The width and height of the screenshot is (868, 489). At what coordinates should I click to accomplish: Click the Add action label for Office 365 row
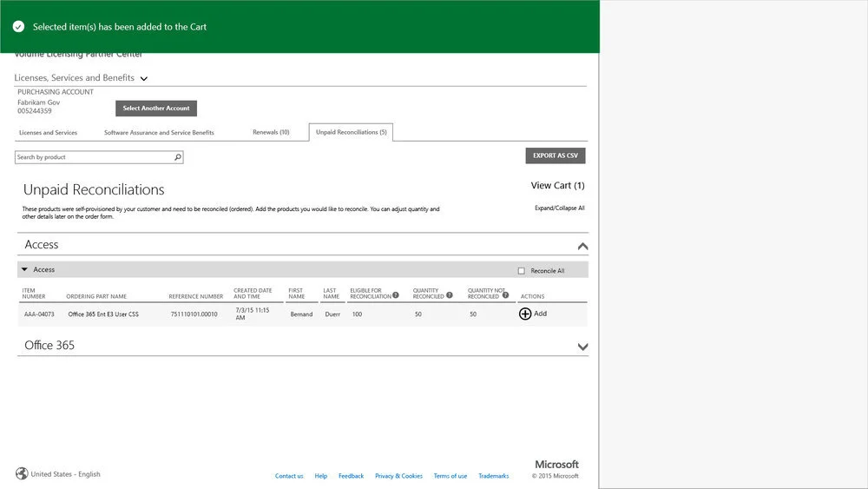(x=540, y=314)
